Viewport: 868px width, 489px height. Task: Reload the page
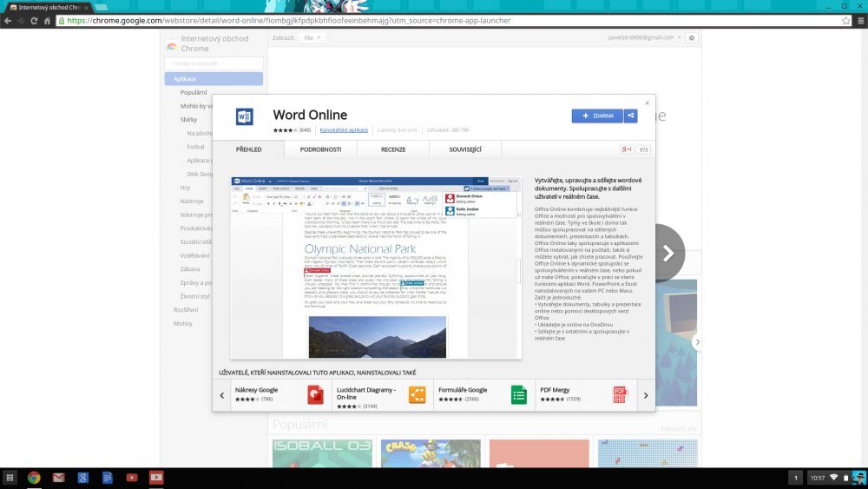[34, 21]
